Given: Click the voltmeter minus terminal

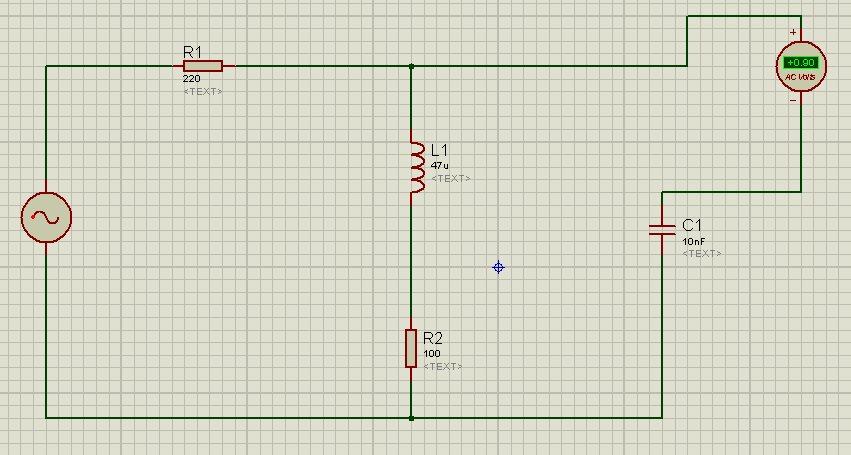Looking at the screenshot, I should coord(793,100).
